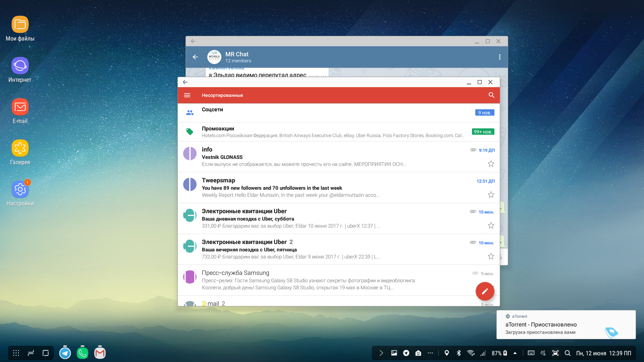Open 'Ваша вечерняя поездка с Uber, пятница'
Viewport: 644px width, 362px height.
(x=339, y=249)
